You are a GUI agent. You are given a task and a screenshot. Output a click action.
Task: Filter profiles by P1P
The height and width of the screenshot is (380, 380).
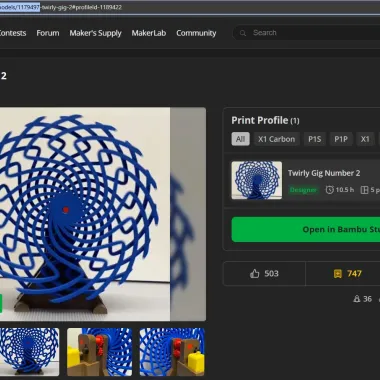(341, 139)
